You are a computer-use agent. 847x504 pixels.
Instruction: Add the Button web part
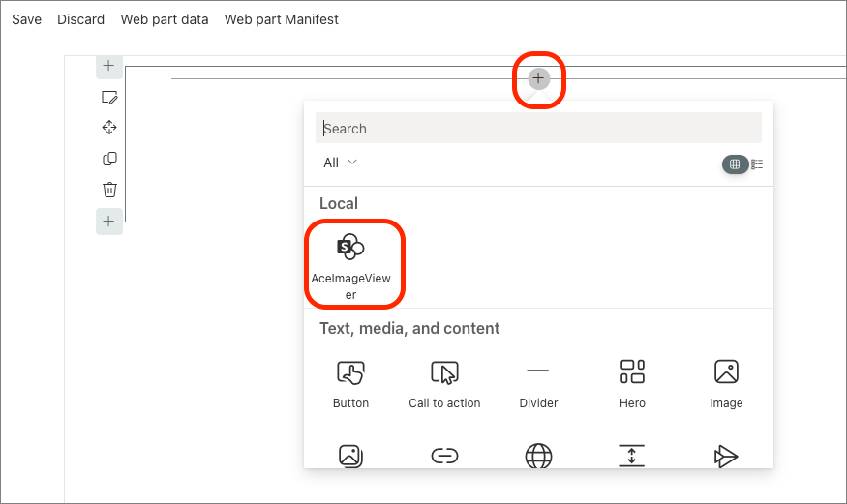point(350,385)
